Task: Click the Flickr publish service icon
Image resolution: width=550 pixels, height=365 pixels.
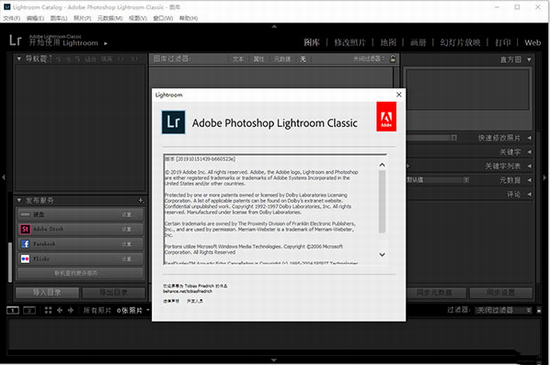Action: click(x=25, y=259)
